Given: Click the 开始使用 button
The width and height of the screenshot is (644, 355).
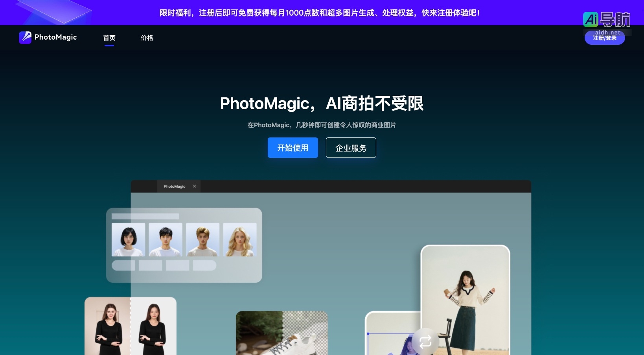Looking at the screenshot, I should tap(293, 148).
